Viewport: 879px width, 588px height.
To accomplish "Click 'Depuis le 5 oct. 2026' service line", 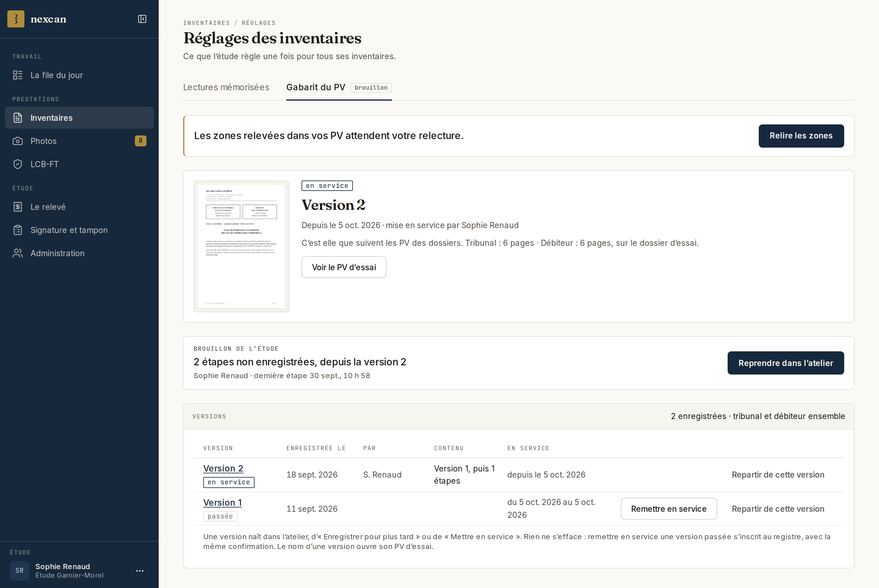I will click(410, 225).
